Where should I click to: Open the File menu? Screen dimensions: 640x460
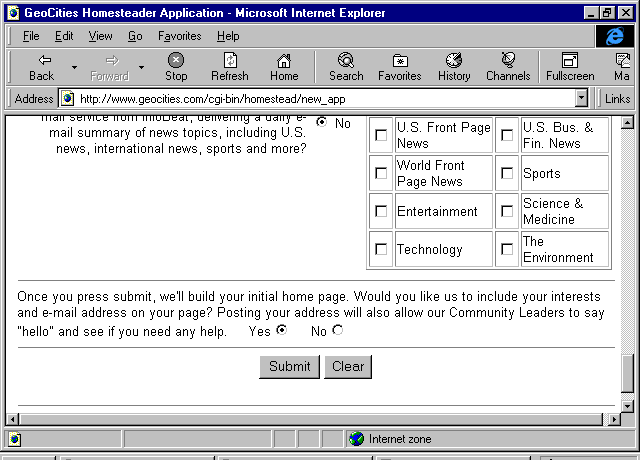pyautogui.click(x=31, y=36)
